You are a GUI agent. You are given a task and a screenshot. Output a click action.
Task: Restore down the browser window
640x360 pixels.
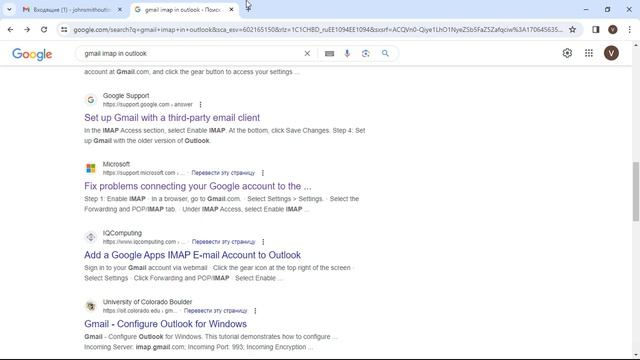[607, 9]
